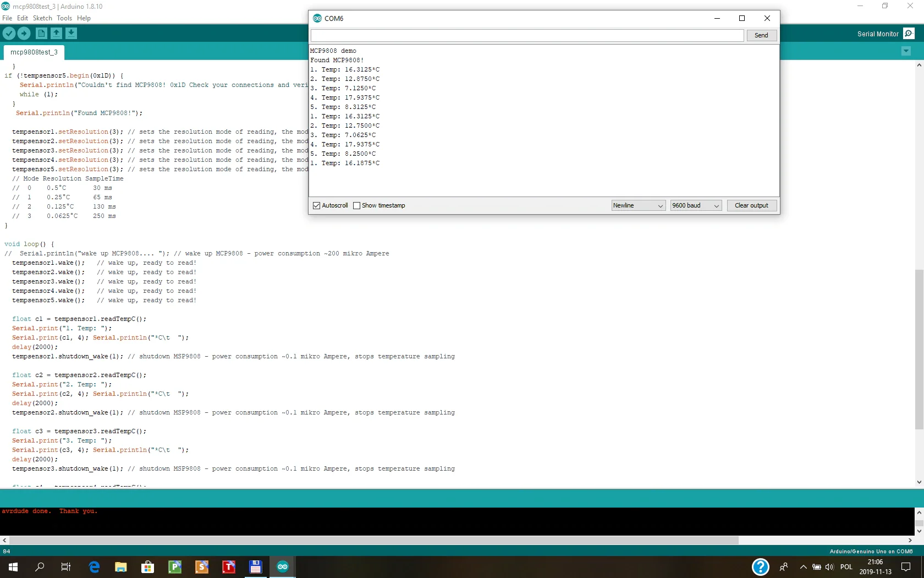Viewport: 924px width, 578px height.
Task: Show hidden tray icons chevron
Action: 803,567
